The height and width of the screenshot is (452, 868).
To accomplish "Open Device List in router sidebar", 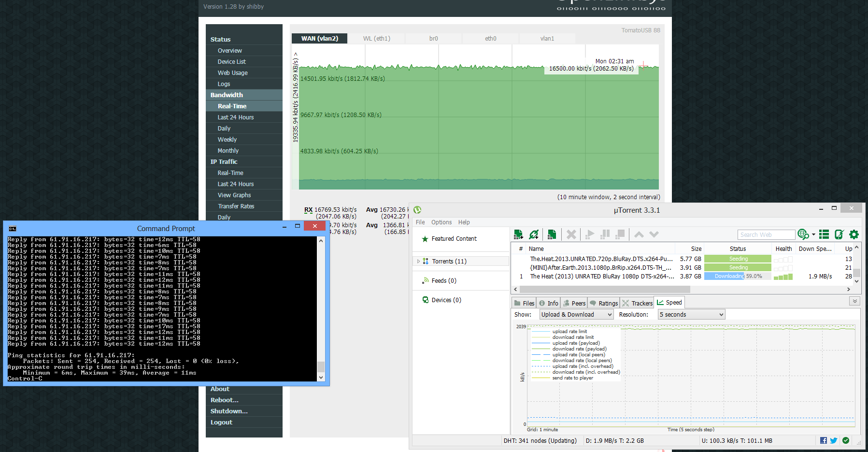I will [x=231, y=62].
